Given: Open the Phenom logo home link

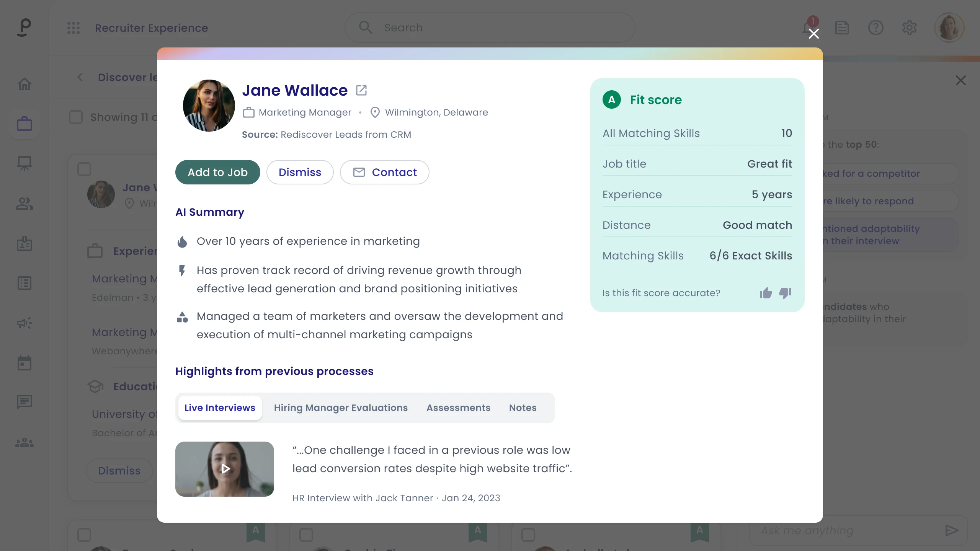Looking at the screenshot, I should [24, 28].
